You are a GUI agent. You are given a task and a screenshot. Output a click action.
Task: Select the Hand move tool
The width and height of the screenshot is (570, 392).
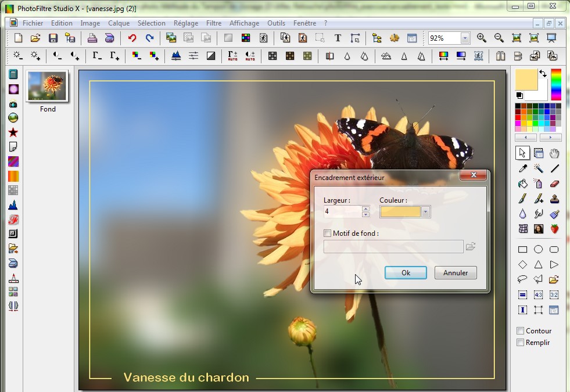pyautogui.click(x=554, y=154)
